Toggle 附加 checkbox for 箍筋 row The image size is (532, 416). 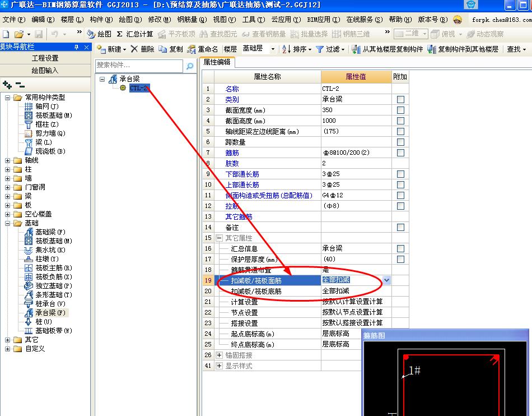coord(400,153)
